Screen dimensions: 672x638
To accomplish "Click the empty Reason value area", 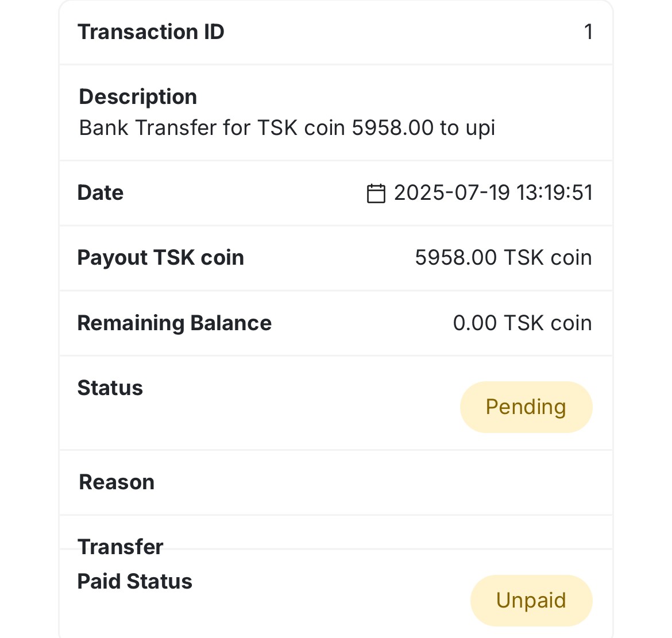I will point(459,482).
